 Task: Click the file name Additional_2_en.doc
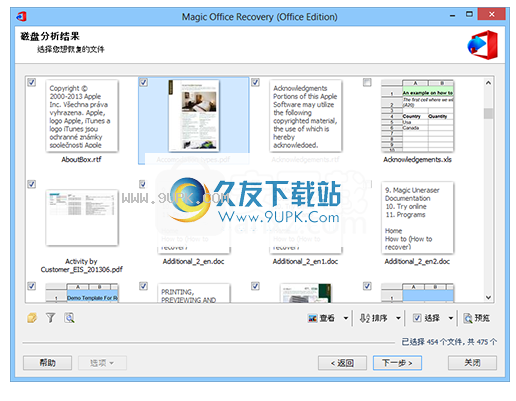193,262
